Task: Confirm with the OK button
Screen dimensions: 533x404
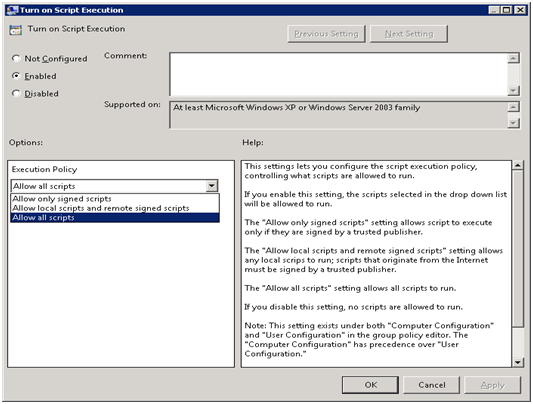Action: (x=371, y=385)
